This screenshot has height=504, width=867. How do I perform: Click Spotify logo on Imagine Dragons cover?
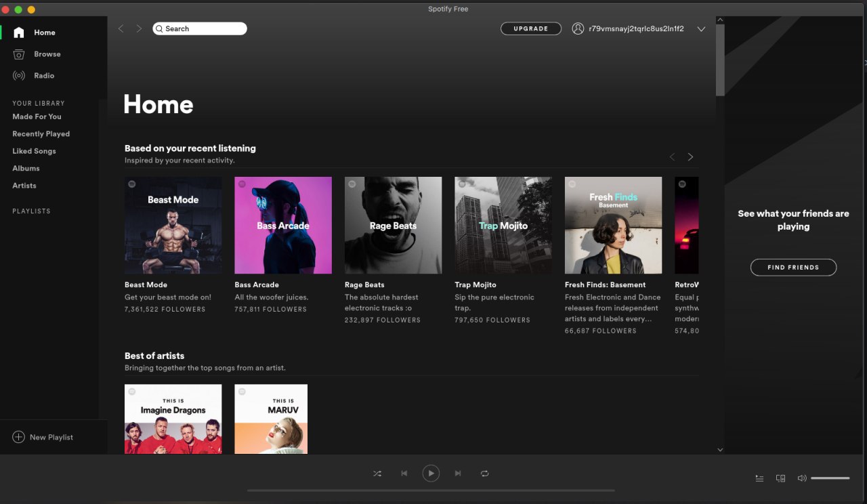click(x=131, y=392)
